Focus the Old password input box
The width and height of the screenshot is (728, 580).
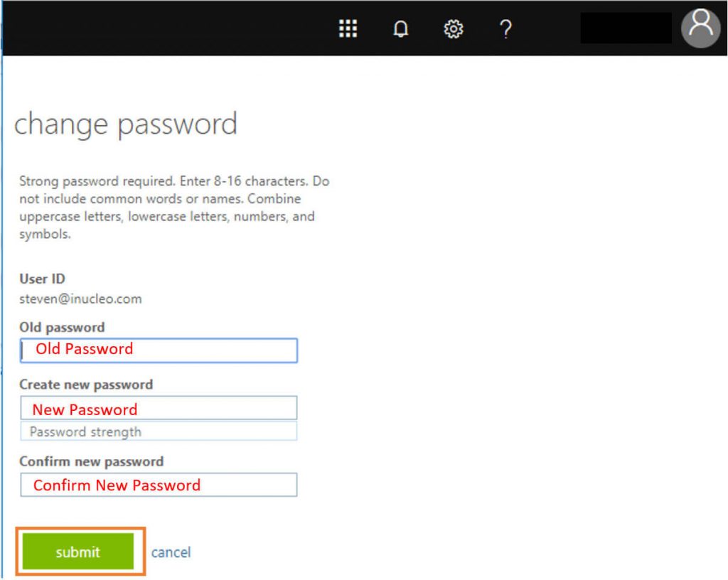pyautogui.click(x=159, y=350)
